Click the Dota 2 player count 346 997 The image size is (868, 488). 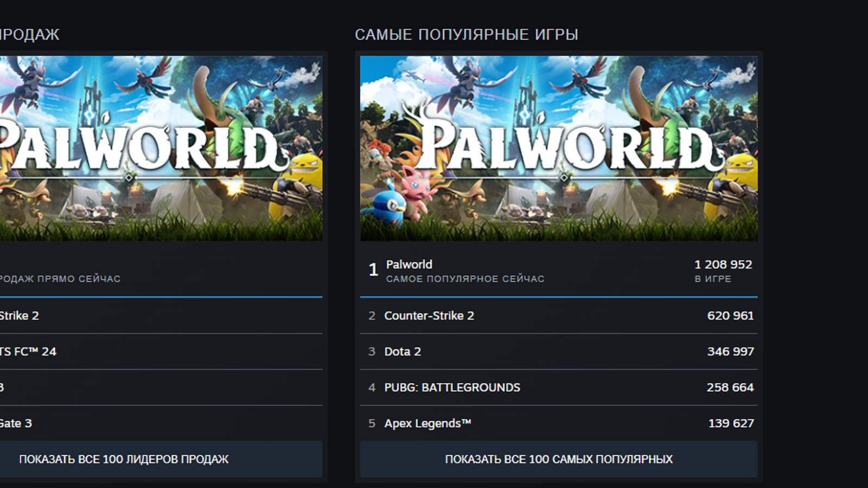coord(730,351)
